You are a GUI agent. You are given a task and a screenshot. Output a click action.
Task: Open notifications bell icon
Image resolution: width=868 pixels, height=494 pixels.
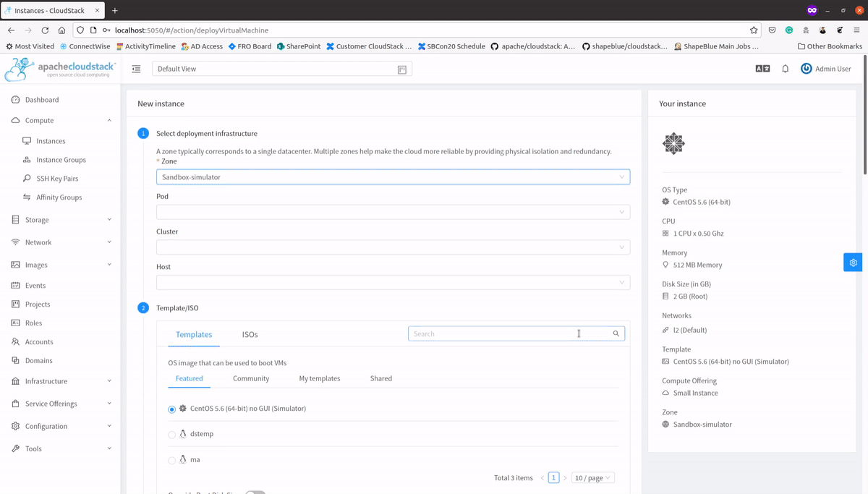coord(786,69)
